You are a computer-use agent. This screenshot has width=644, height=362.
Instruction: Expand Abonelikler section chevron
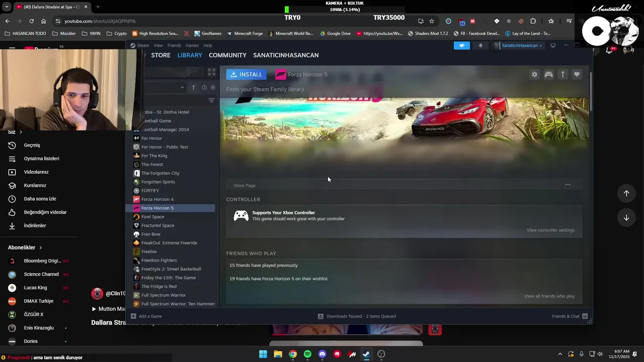click(x=41, y=248)
